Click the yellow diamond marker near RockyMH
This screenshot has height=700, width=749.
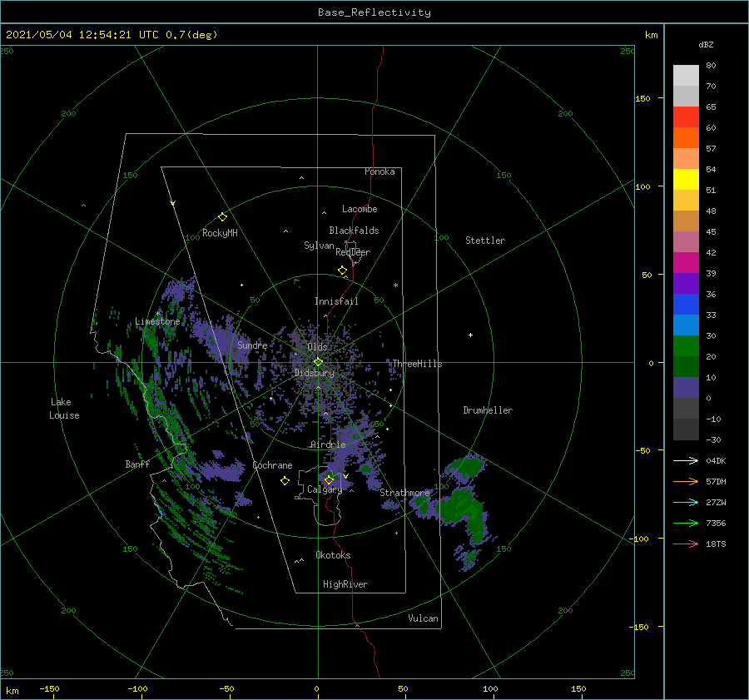[222, 217]
